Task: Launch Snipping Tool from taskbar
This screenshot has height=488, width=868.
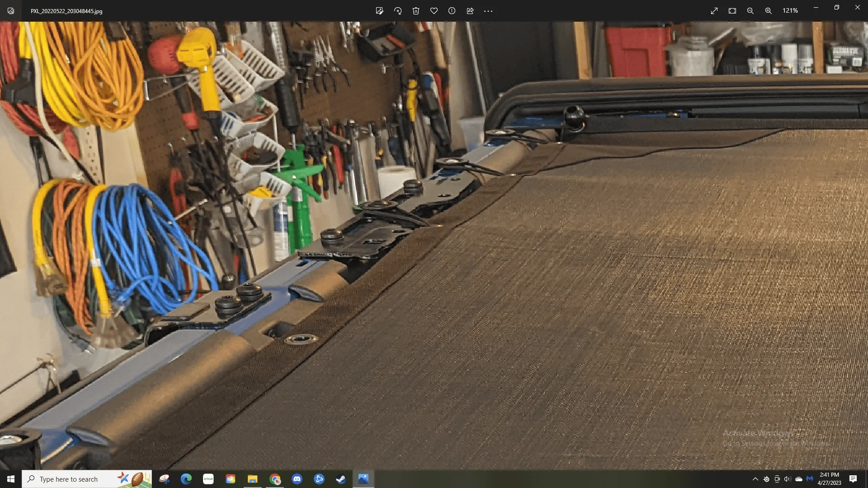Action: [x=164, y=479]
